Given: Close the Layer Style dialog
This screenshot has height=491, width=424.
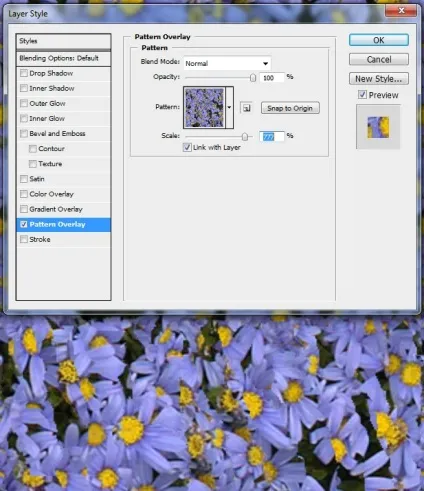Looking at the screenshot, I should (401, 11).
